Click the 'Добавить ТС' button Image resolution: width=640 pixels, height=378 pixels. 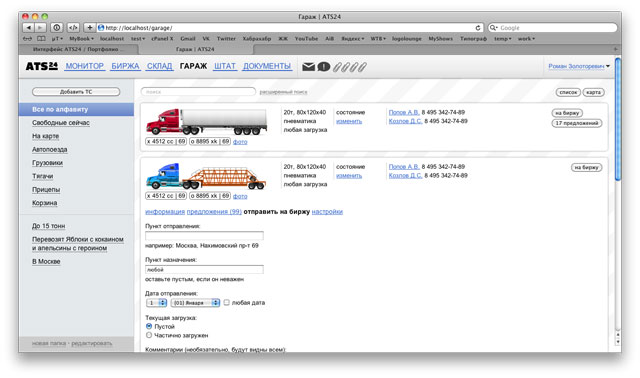(x=76, y=92)
